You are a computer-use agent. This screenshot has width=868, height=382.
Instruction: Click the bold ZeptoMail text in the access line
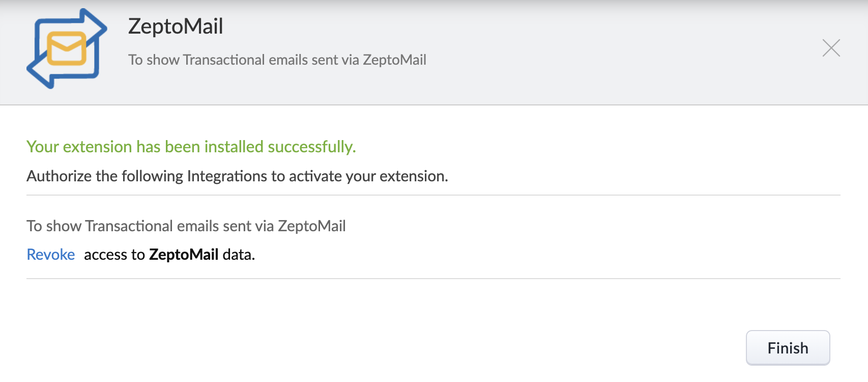pos(184,254)
